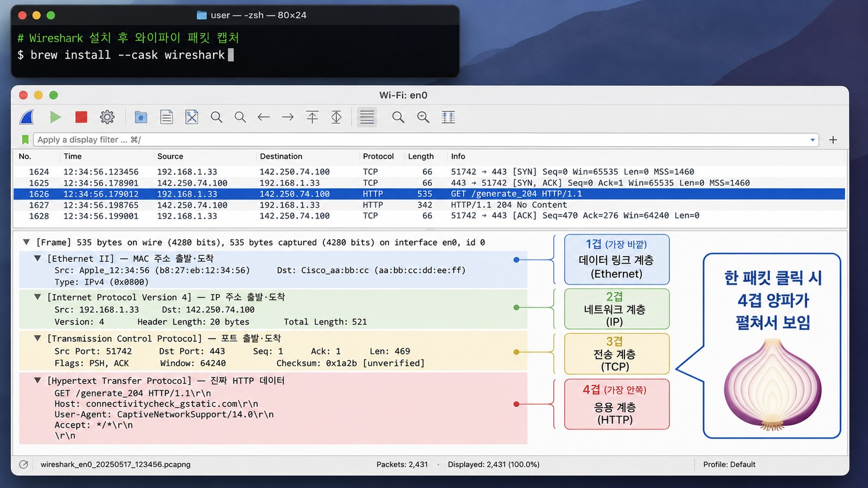The height and width of the screenshot is (488, 868).
Task: Toggle auto-scroll live capture icon
Action: (x=367, y=117)
